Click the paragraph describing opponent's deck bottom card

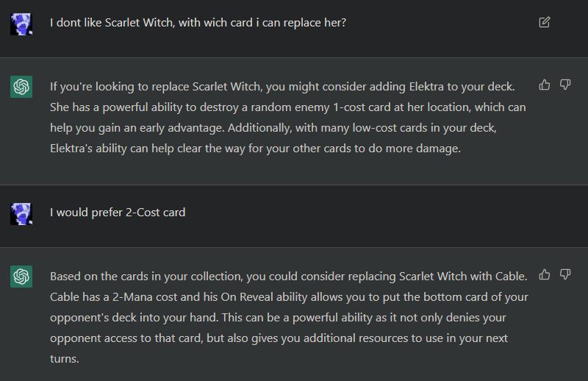(x=288, y=318)
